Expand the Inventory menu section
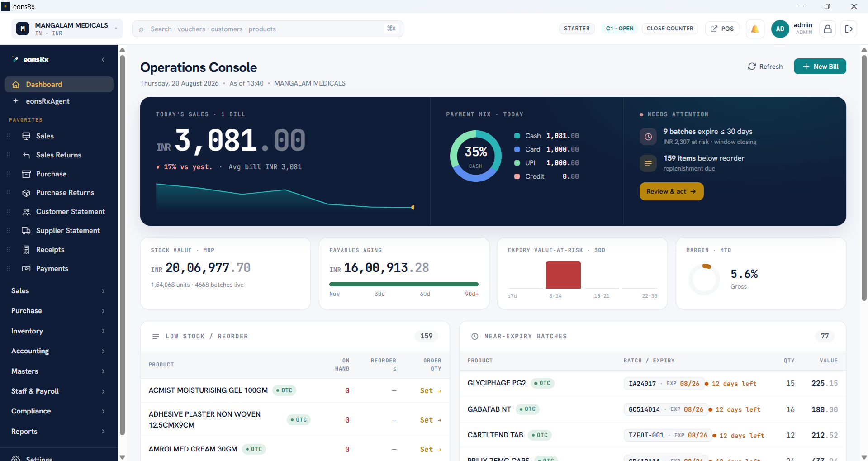 58,331
